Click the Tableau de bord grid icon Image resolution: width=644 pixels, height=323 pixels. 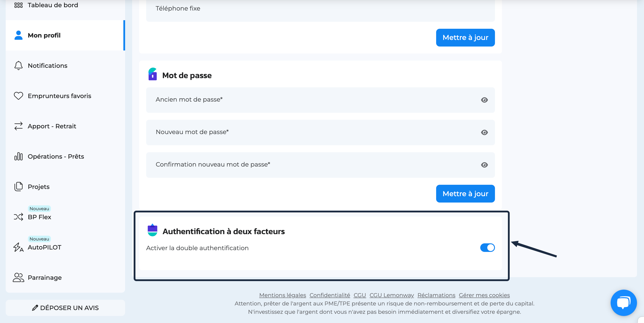[18, 5]
